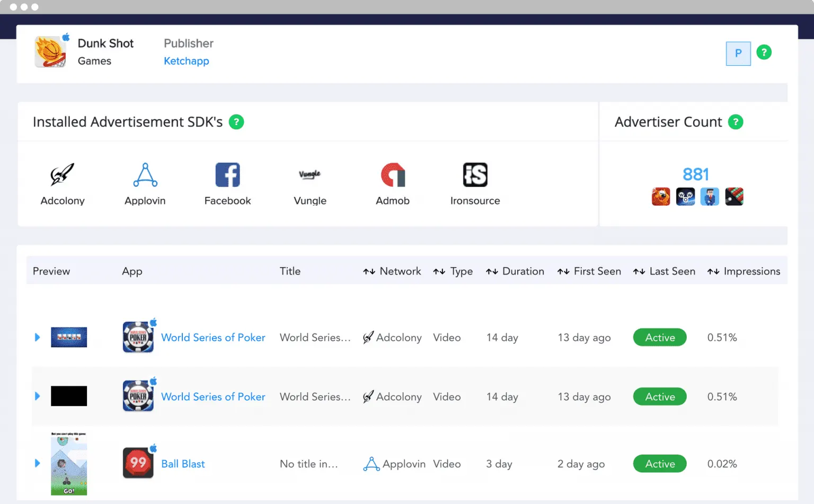Click the Dunk Shot app icon

(x=50, y=52)
